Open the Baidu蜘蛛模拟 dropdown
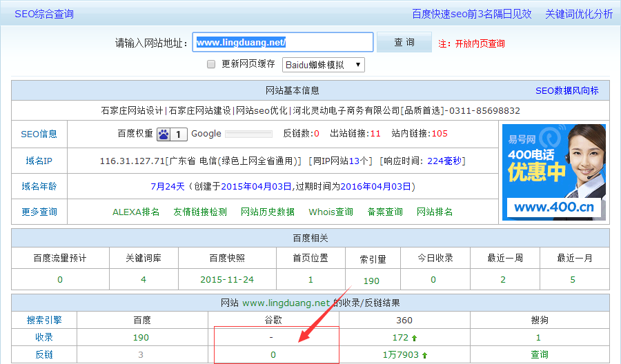This screenshot has width=621, height=364. click(x=323, y=65)
